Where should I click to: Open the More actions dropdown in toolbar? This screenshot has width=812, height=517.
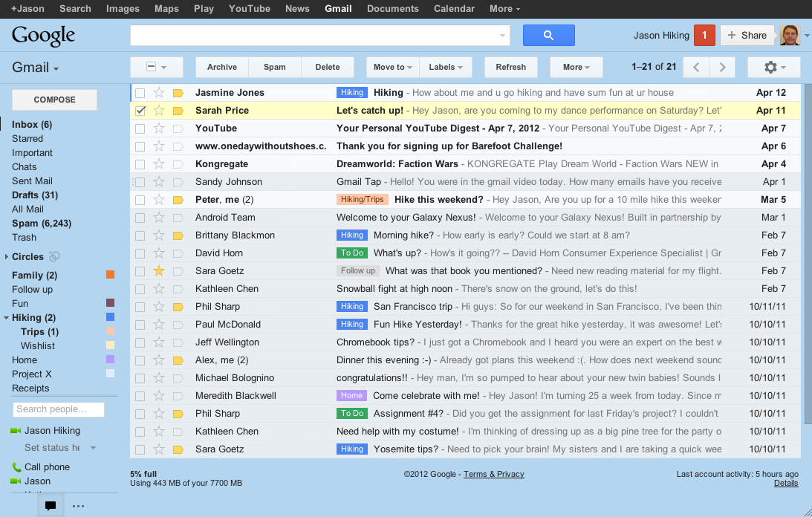pyautogui.click(x=576, y=68)
